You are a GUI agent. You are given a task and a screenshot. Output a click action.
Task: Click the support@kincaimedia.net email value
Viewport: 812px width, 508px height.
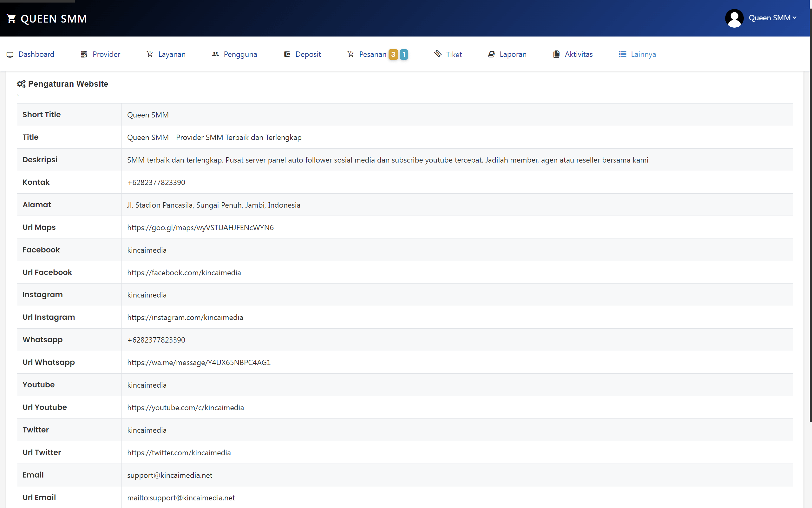[170, 475]
